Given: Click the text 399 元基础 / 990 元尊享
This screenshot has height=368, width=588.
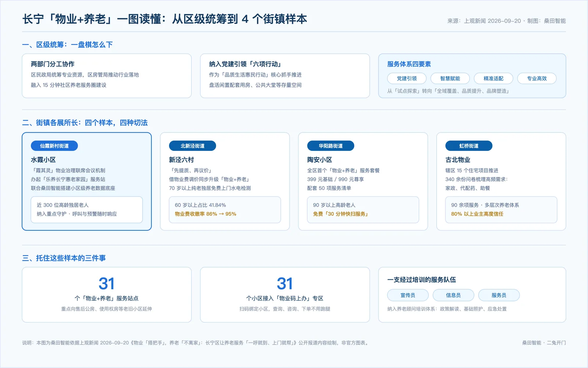Looking at the screenshot, I should [x=336, y=179].
